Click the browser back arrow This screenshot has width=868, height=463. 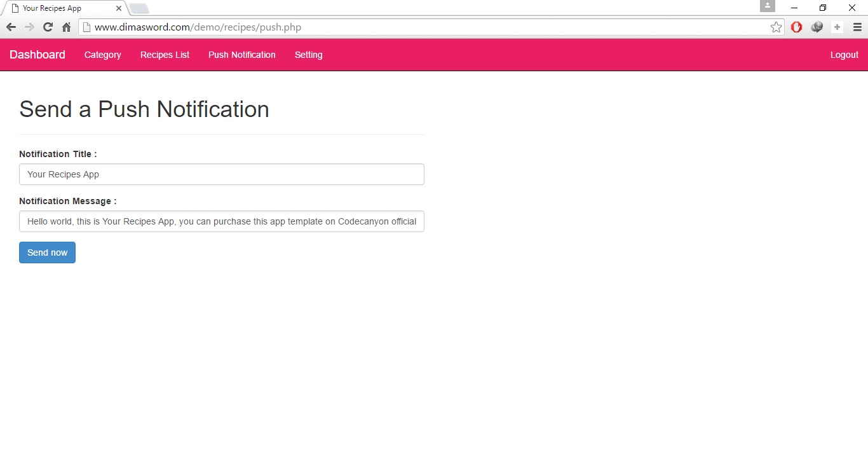click(x=11, y=27)
